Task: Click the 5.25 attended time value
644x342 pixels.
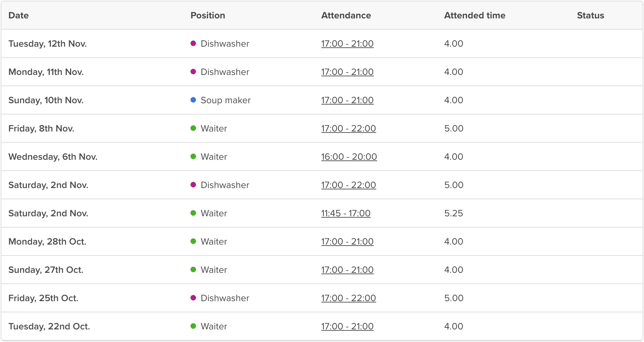Action: pos(453,213)
